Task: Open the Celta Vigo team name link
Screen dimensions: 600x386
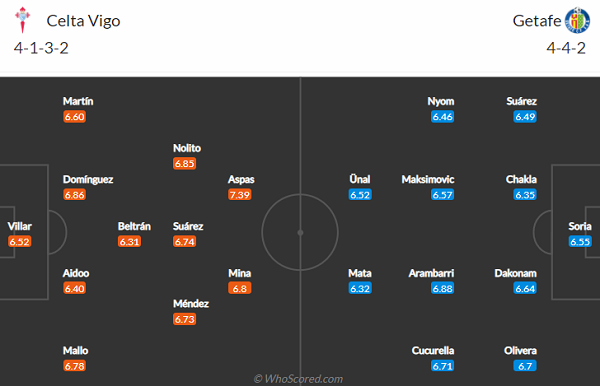Action: (x=83, y=21)
